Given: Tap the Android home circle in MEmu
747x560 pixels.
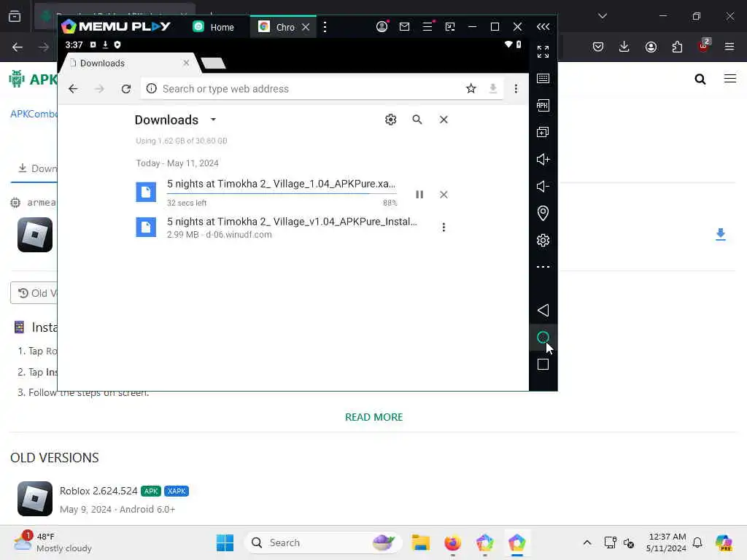Looking at the screenshot, I should click(543, 338).
